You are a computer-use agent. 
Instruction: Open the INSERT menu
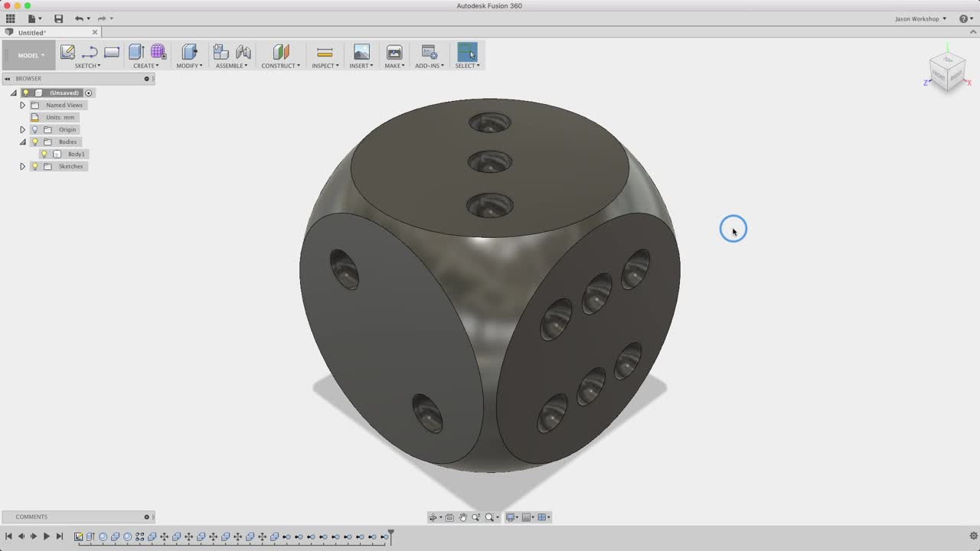tap(361, 66)
